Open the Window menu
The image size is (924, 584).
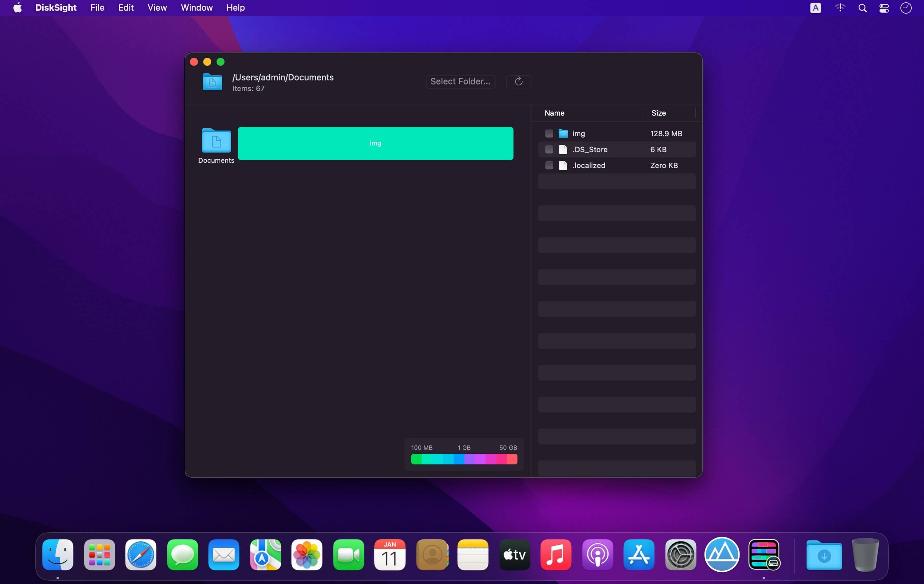click(x=197, y=8)
